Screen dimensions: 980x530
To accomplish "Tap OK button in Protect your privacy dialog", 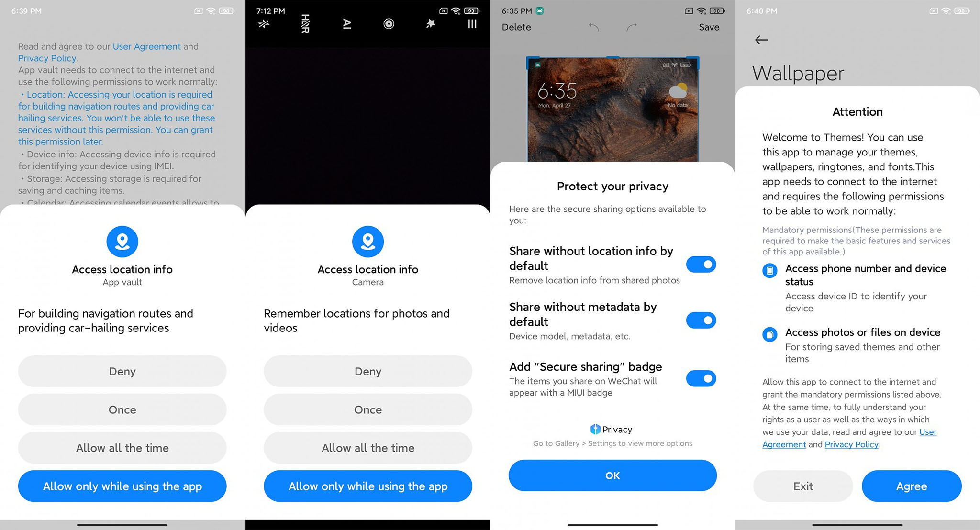I will (x=612, y=475).
